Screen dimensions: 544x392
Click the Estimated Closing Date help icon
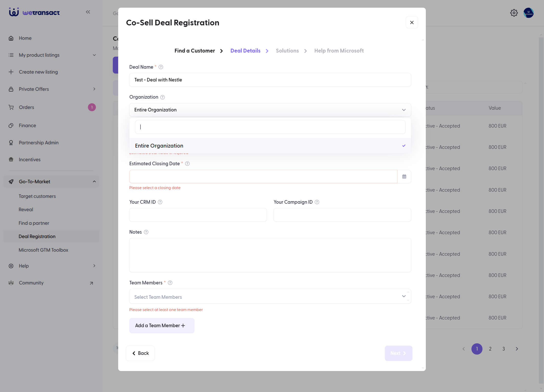(187, 164)
